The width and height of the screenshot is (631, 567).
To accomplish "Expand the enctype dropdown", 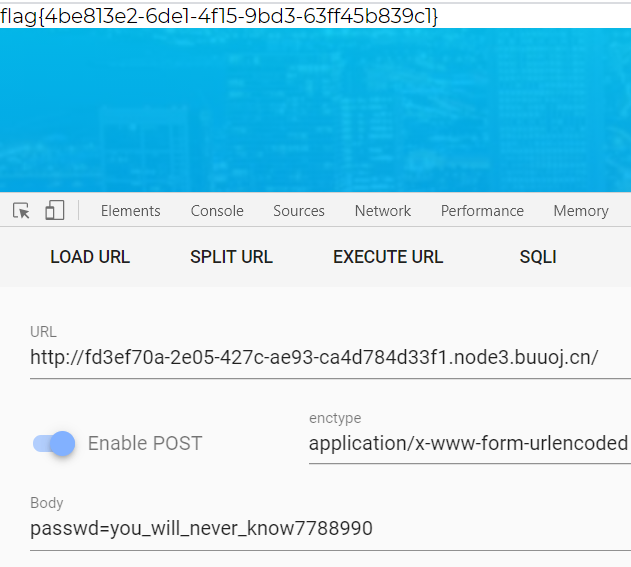I will coord(468,443).
